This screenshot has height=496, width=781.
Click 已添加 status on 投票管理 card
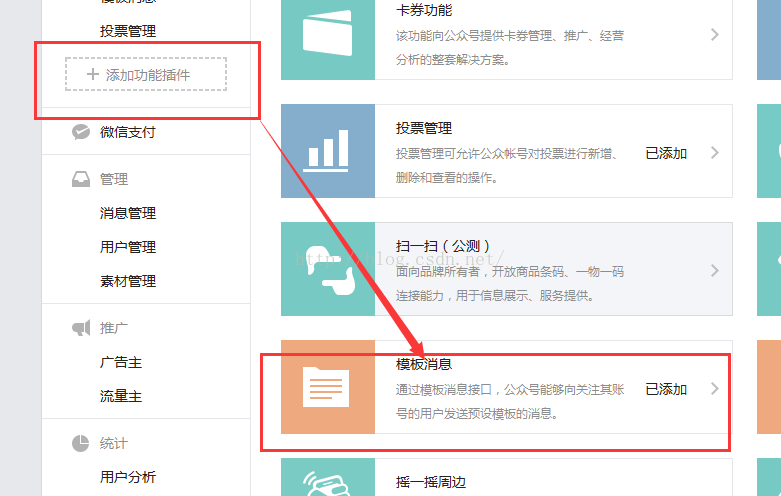(666, 153)
